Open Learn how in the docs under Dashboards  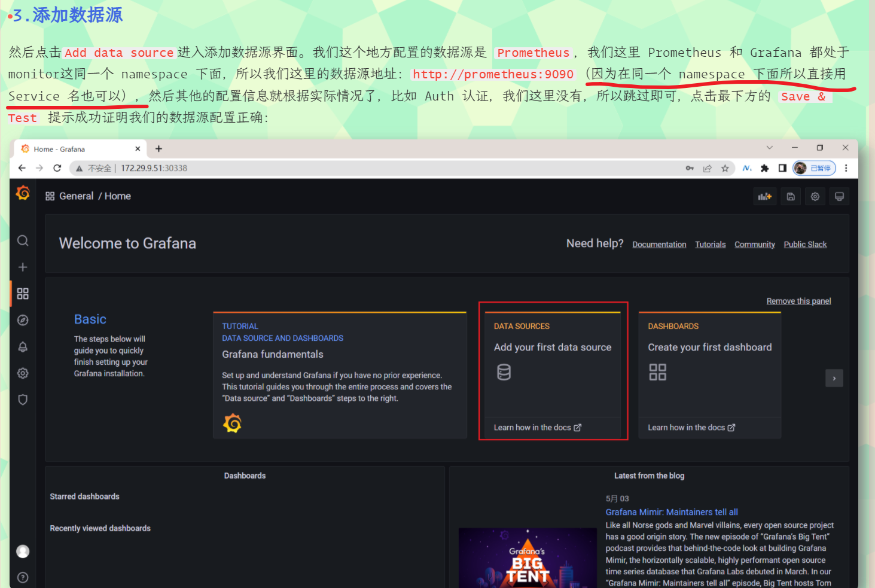[691, 428]
